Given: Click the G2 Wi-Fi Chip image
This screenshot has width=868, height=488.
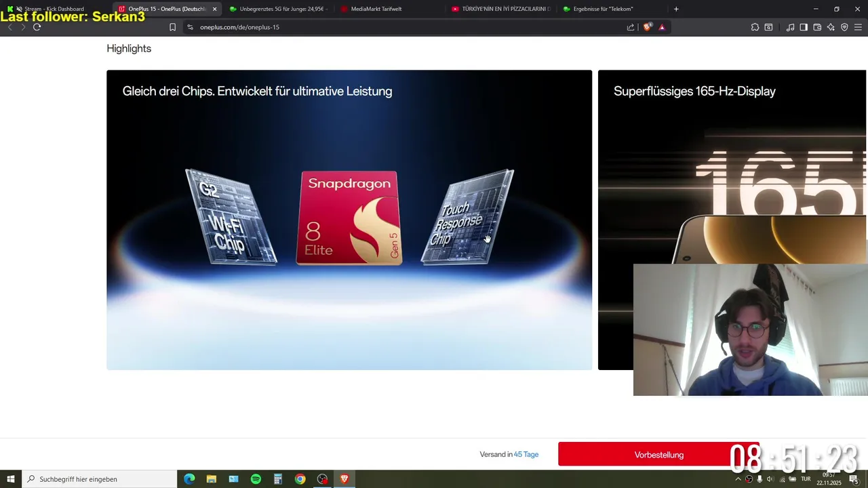Looking at the screenshot, I should coord(231,216).
